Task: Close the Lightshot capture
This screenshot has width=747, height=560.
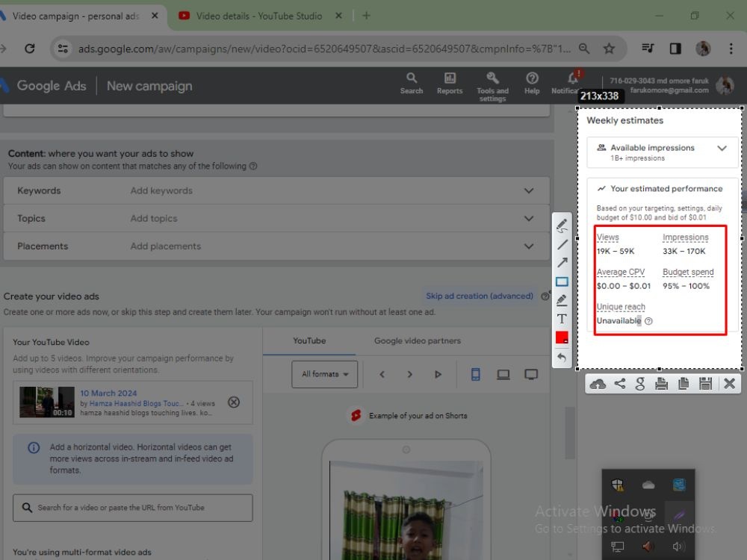Action: [729, 384]
